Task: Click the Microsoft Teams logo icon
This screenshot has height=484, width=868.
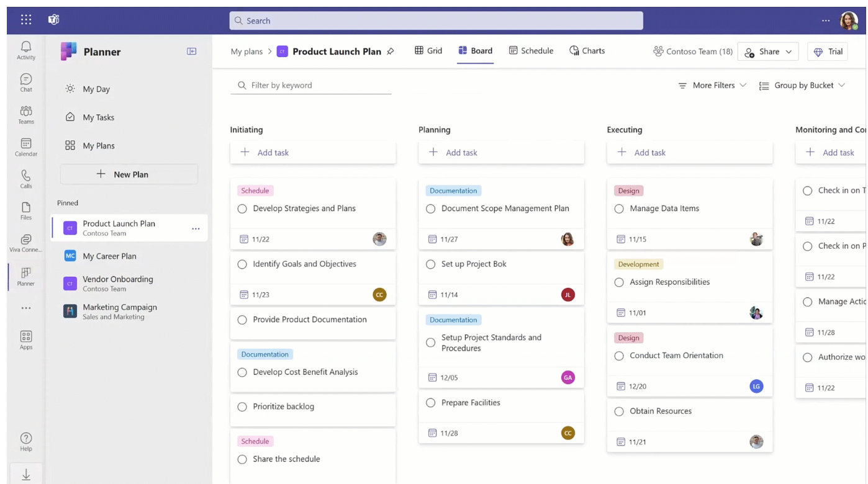Action: [x=54, y=20]
